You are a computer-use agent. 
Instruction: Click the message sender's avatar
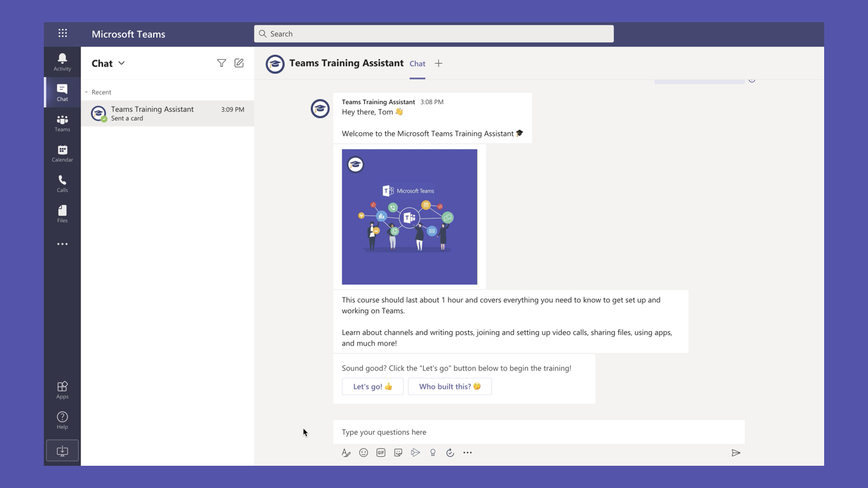click(x=320, y=109)
